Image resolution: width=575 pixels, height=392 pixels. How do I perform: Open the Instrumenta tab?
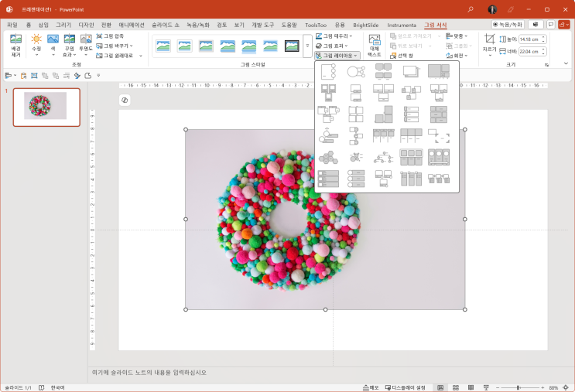pyautogui.click(x=402, y=25)
